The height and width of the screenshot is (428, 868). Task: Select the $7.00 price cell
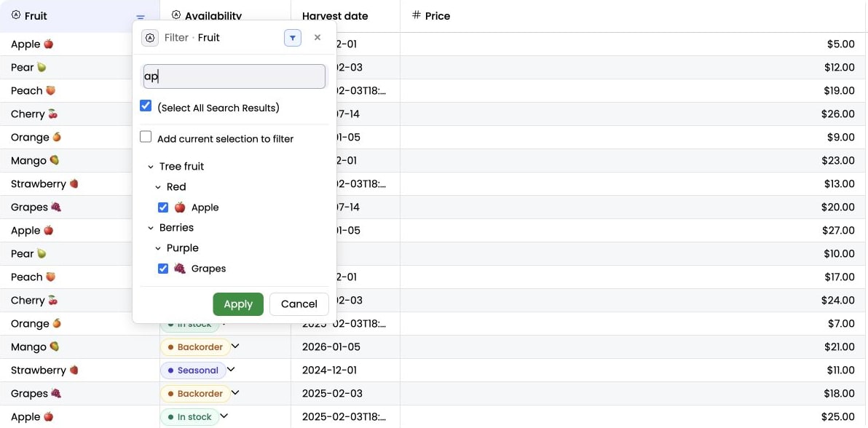pos(633,322)
